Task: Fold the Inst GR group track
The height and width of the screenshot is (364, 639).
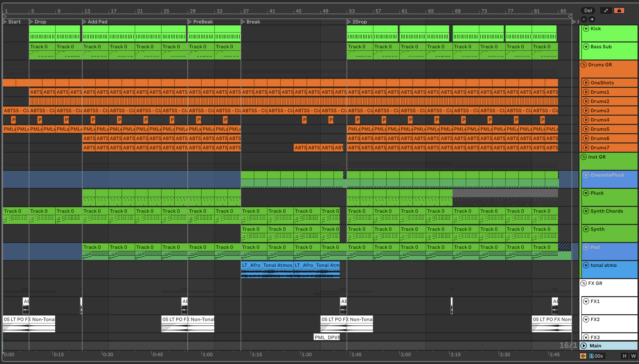Action: click(x=584, y=157)
